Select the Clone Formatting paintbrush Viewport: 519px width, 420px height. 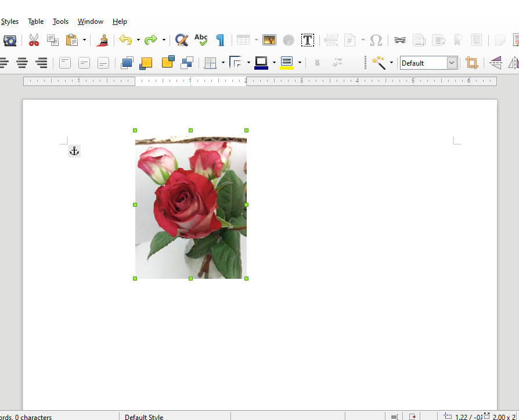click(103, 40)
